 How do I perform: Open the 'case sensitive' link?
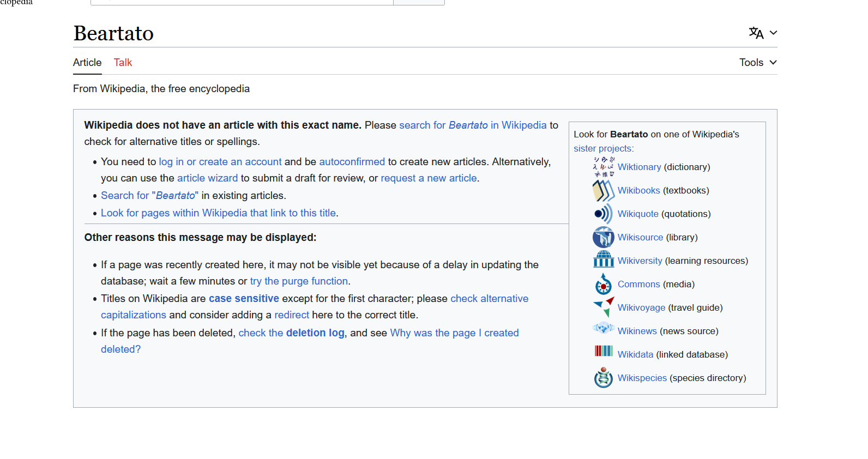(x=244, y=298)
